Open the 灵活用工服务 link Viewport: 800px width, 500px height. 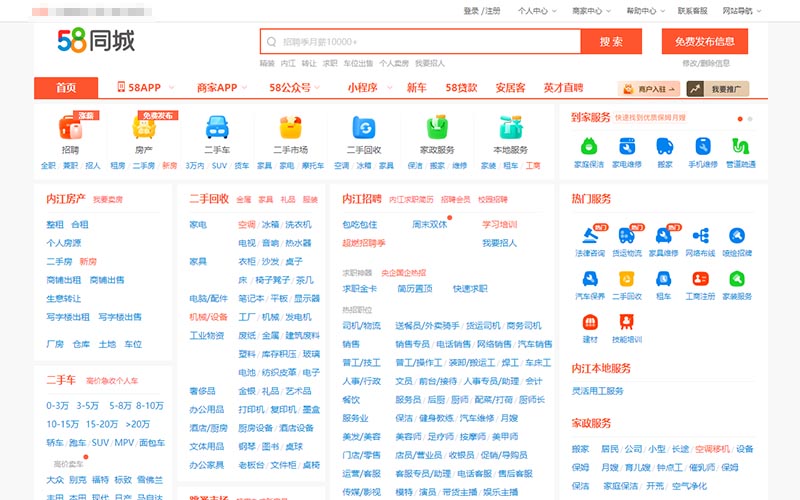(x=597, y=391)
